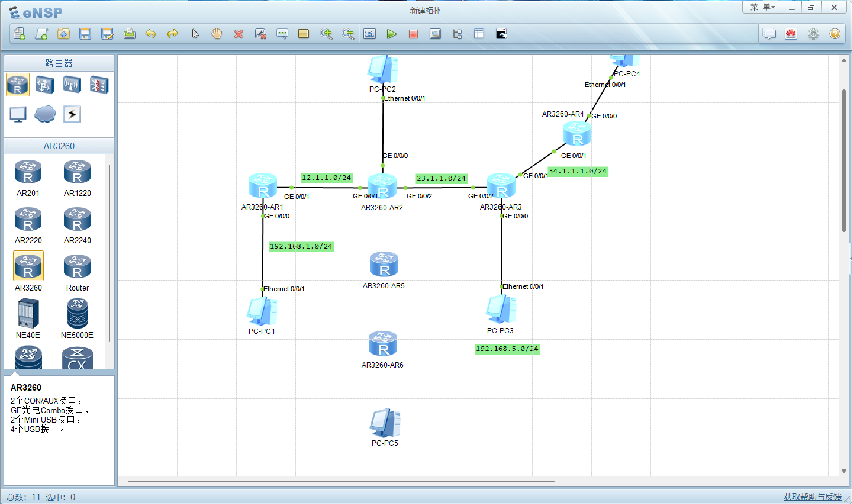Screen dimensions: 852x504
Task: Click the undo arrow icon
Action: 151,34
